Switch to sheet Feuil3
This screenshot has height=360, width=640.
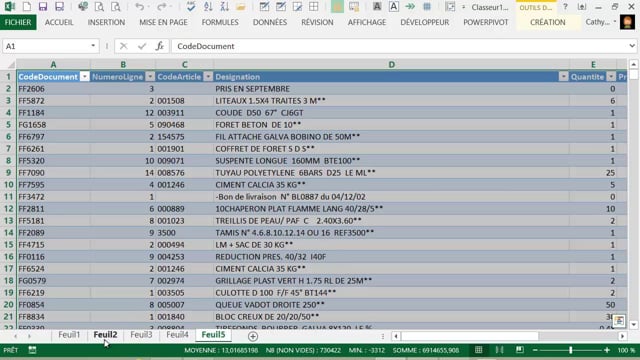pos(141,335)
